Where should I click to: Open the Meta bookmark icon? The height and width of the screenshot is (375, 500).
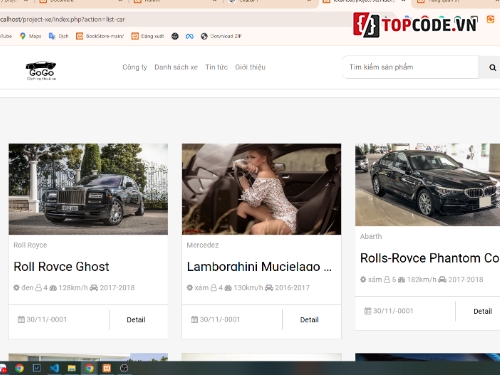click(x=190, y=36)
